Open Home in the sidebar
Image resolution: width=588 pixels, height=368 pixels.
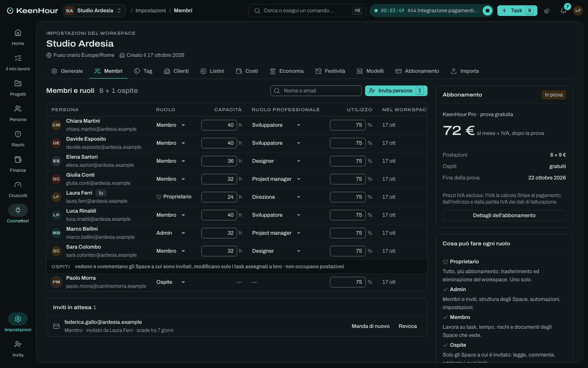click(18, 37)
